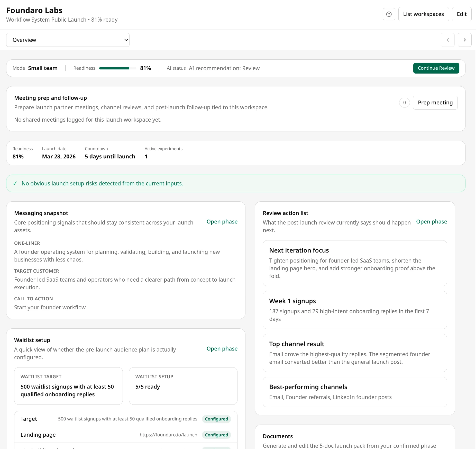Select the Week 1 signups card

point(355,310)
